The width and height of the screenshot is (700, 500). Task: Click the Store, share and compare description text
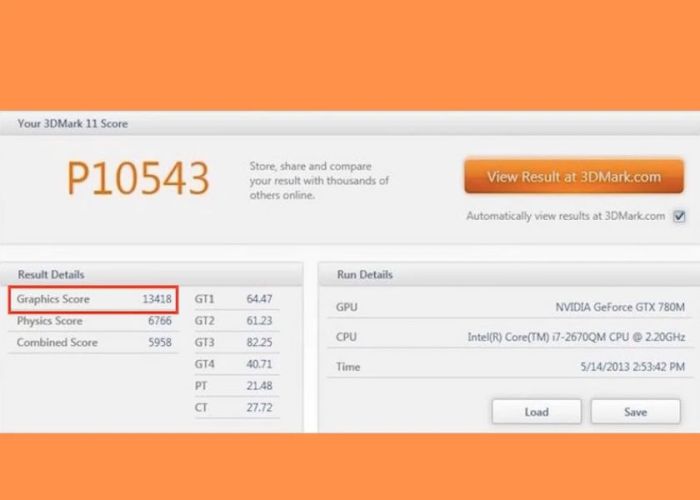coord(319,181)
